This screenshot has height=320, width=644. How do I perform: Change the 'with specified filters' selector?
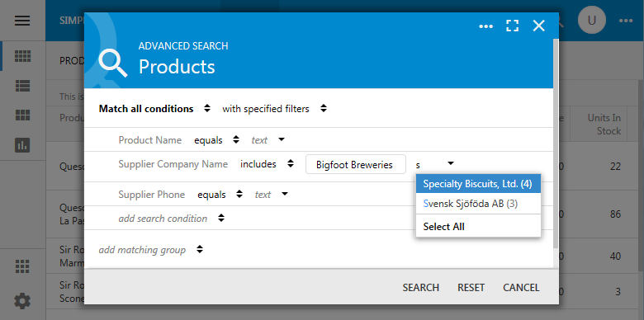tap(274, 109)
